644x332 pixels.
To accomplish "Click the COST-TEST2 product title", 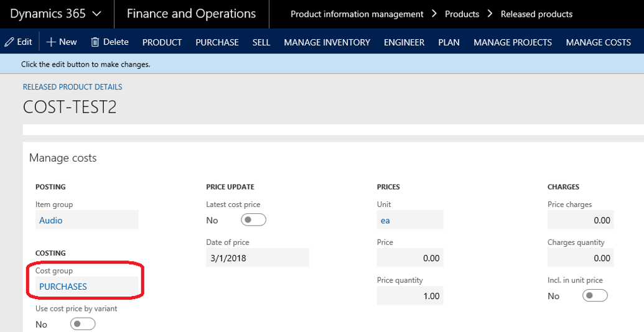I will 70,107.
